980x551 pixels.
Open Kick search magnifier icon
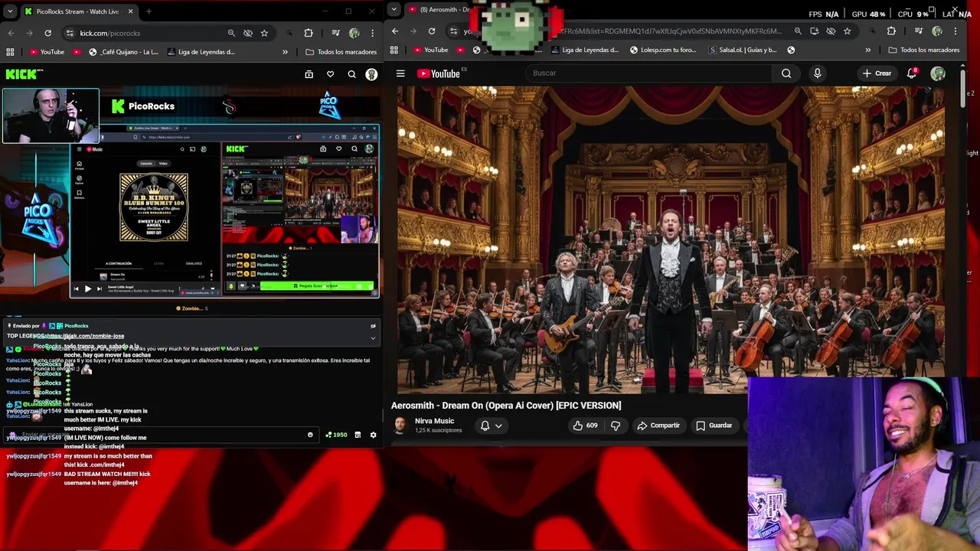pos(351,74)
